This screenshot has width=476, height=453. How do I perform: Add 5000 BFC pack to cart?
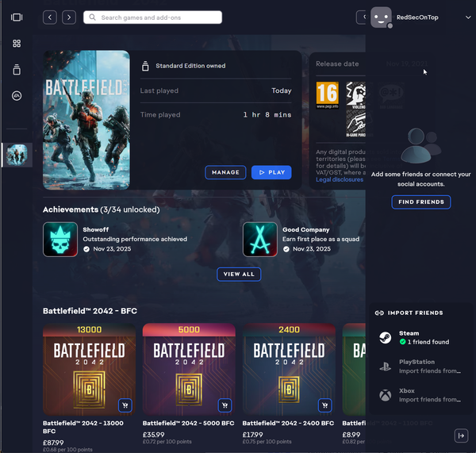point(225,405)
